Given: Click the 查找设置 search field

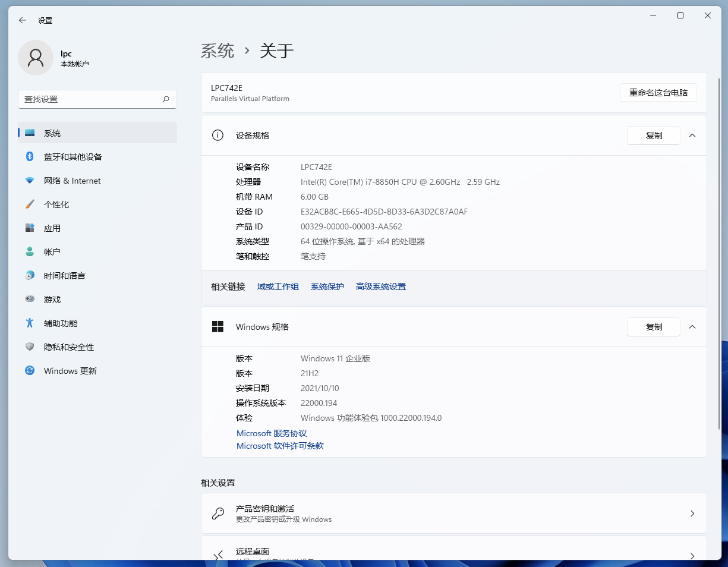Looking at the screenshot, I should (97, 99).
